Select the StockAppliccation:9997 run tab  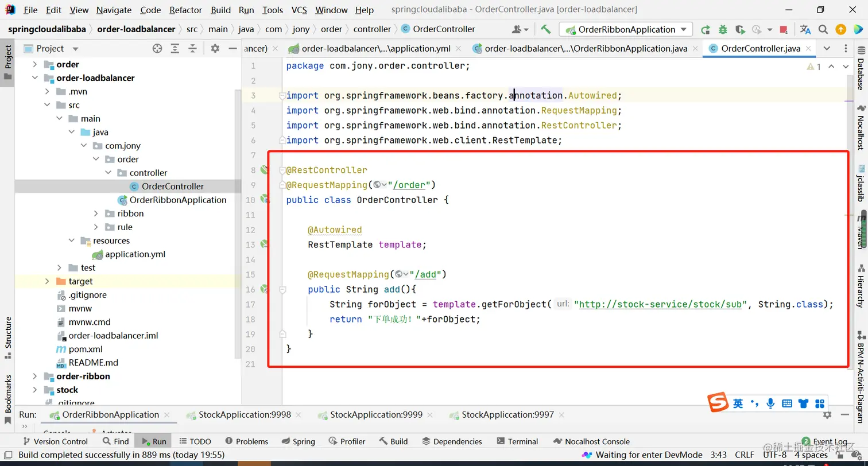coord(507,414)
